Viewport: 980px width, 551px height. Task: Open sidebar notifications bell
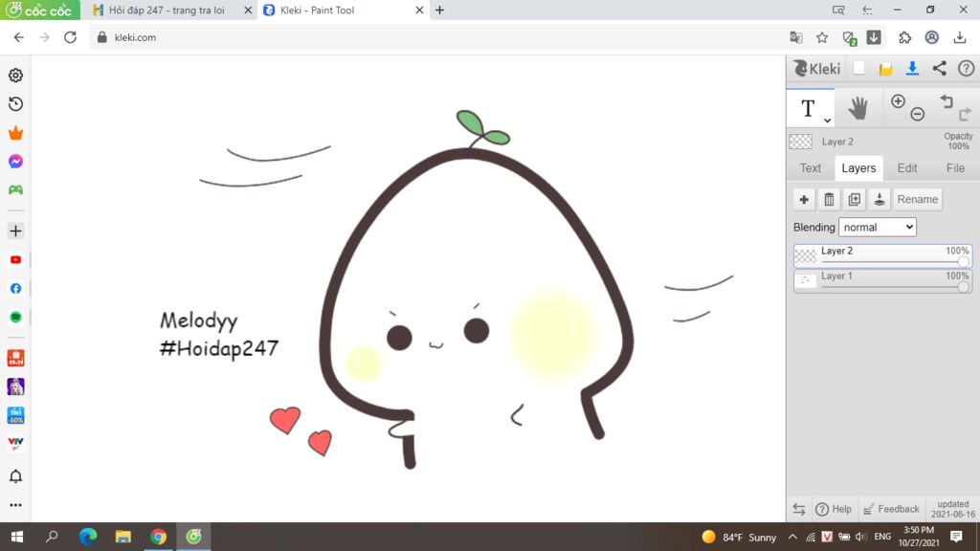(x=15, y=476)
